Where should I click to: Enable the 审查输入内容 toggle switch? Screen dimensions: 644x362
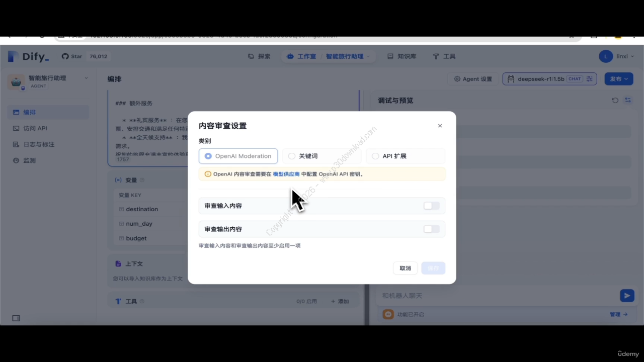(431, 206)
